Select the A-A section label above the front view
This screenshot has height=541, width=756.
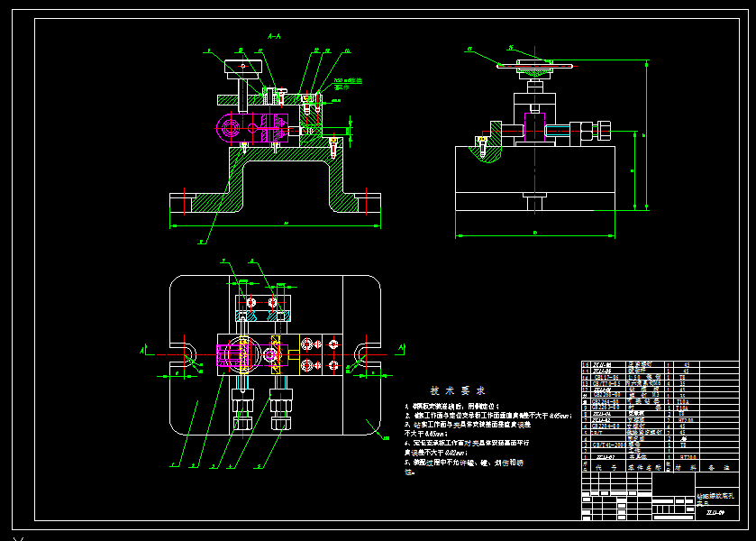pos(274,36)
